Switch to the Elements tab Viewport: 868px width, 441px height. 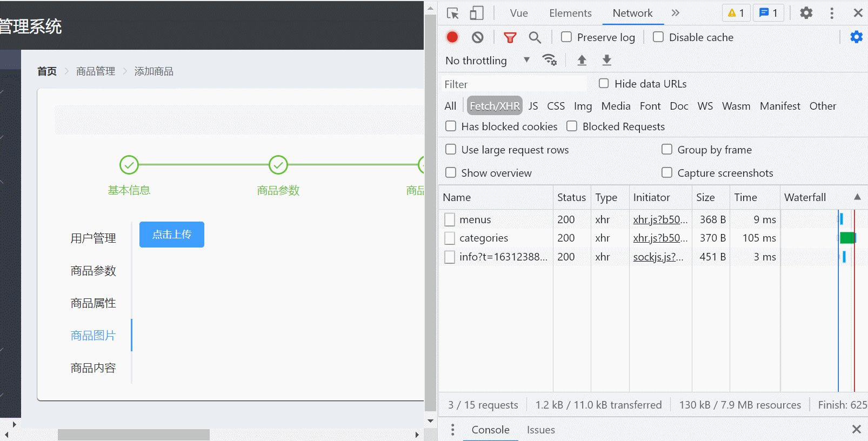(x=570, y=13)
